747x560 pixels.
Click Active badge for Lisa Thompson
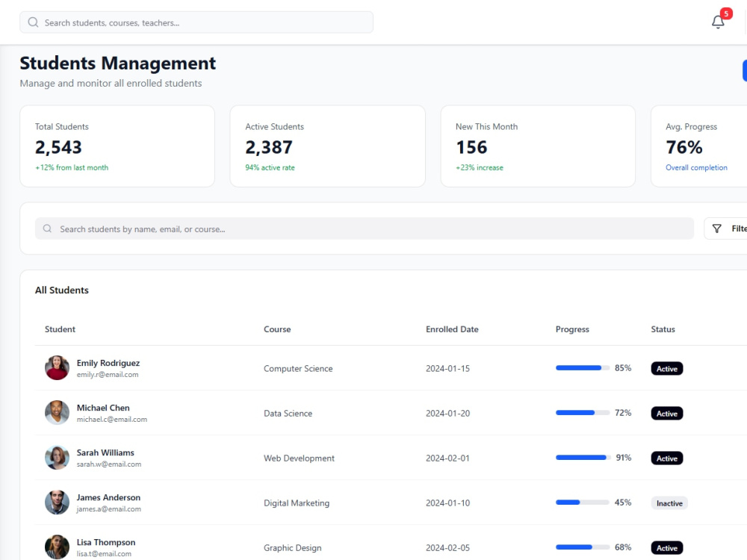point(667,547)
